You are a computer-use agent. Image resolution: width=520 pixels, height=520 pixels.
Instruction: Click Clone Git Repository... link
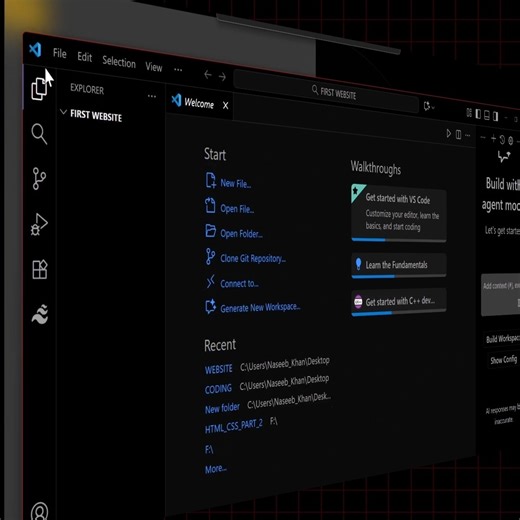pyautogui.click(x=253, y=258)
